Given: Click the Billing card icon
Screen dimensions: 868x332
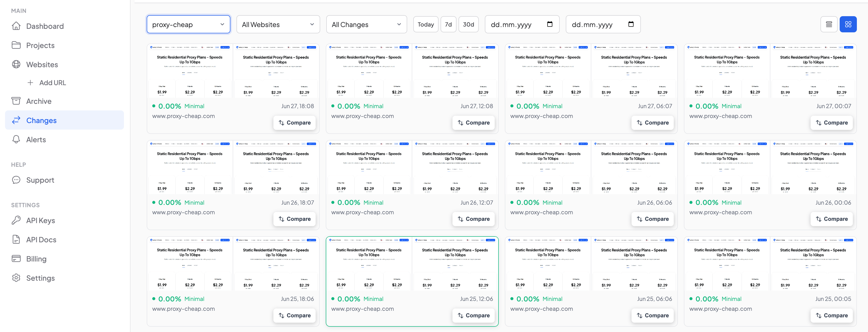Looking at the screenshot, I should pyautogui.click(x=16, y=258).
